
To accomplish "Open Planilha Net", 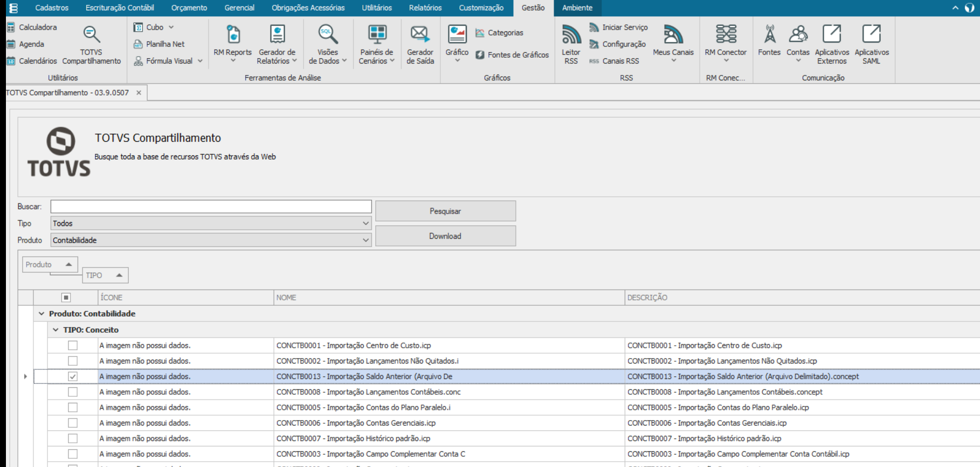I will tap(159, 44).
